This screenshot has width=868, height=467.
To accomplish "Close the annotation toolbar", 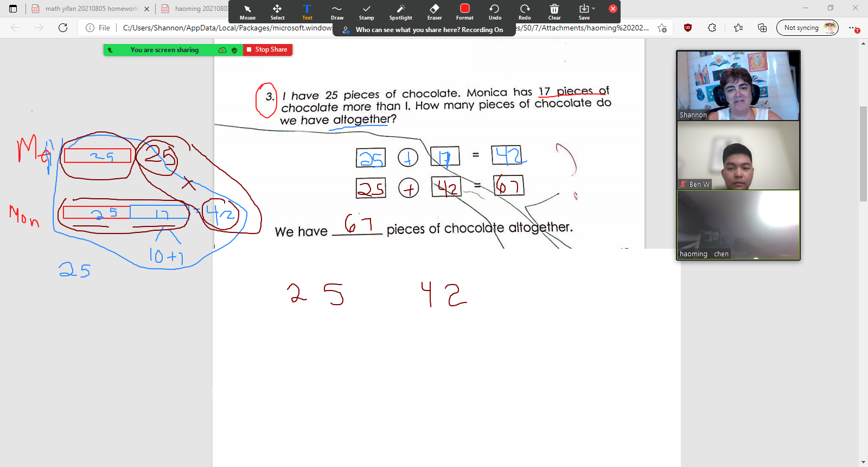I will pyautogui.click(x=613, y=9).
